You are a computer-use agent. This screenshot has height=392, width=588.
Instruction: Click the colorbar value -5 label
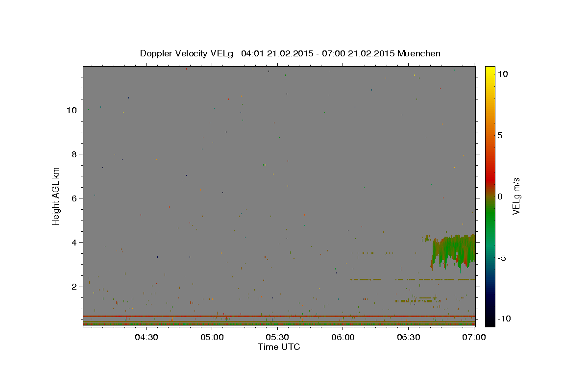pos(501,258)
